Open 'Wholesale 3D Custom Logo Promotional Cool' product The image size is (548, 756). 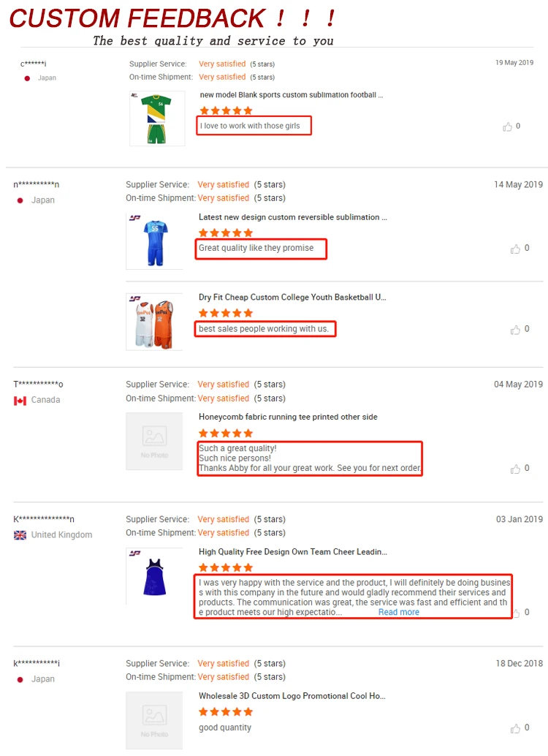click(x=292, y=696)
